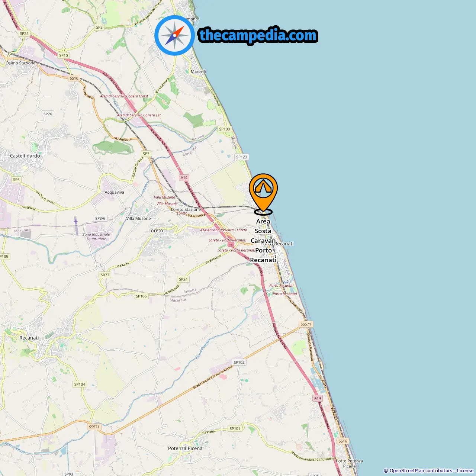Click the Potenza Picena town label

pyautogui.click(x=185, y=448)
